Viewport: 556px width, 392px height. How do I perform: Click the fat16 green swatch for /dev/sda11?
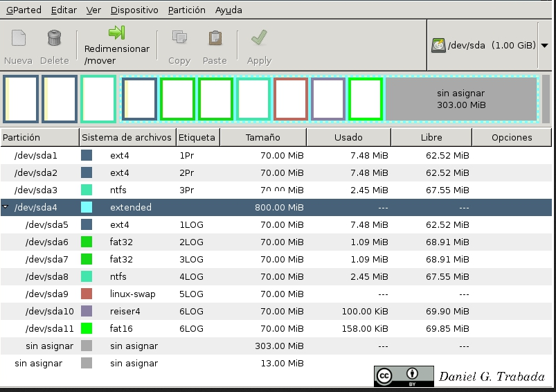[x=87, y=328]
